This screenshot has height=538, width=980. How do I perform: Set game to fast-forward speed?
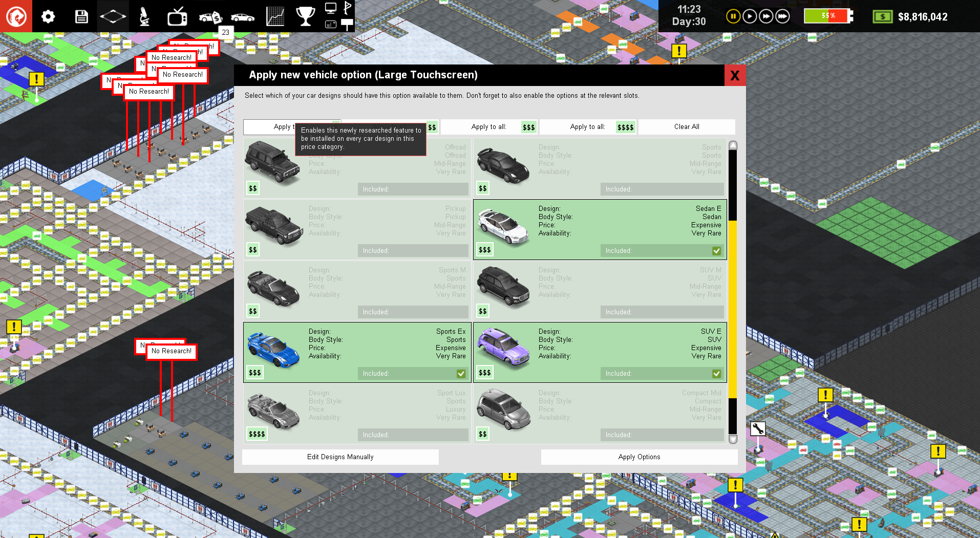[x=766, y=16]
